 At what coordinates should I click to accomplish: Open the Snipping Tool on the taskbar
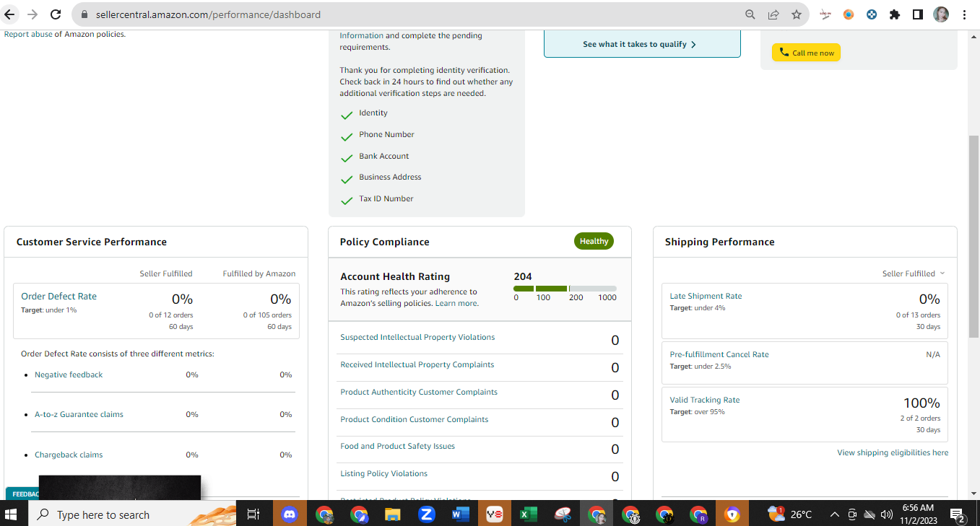563,514
